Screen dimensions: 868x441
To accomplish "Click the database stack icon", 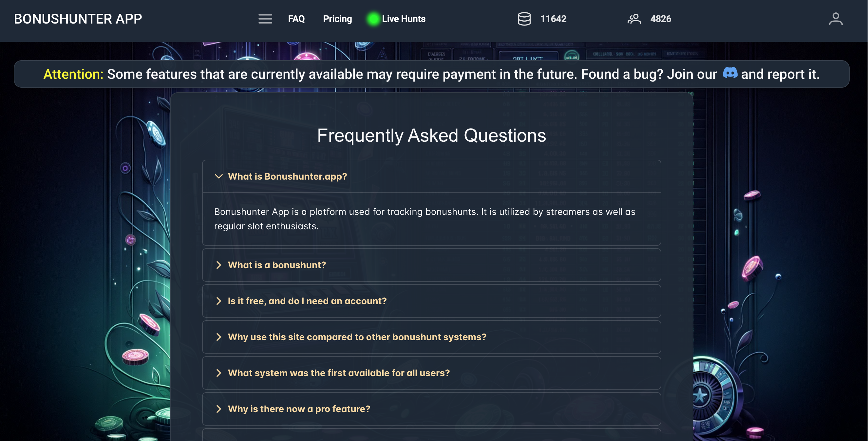I will click(x=524, y=19).
